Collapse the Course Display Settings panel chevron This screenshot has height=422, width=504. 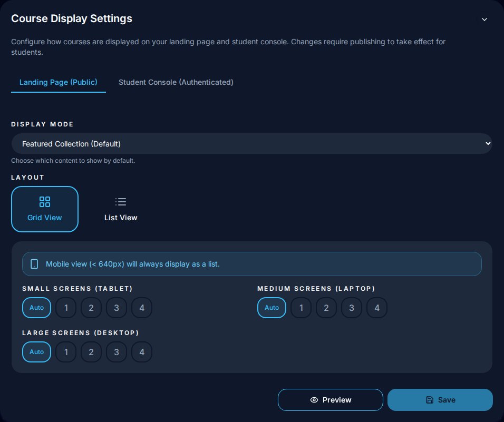(484, 19)
